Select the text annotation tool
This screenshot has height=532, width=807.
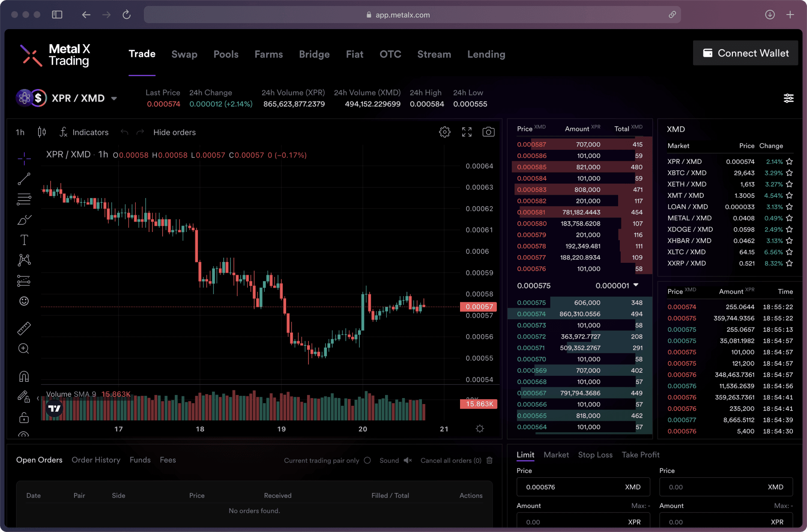click(x=24, y=240)
